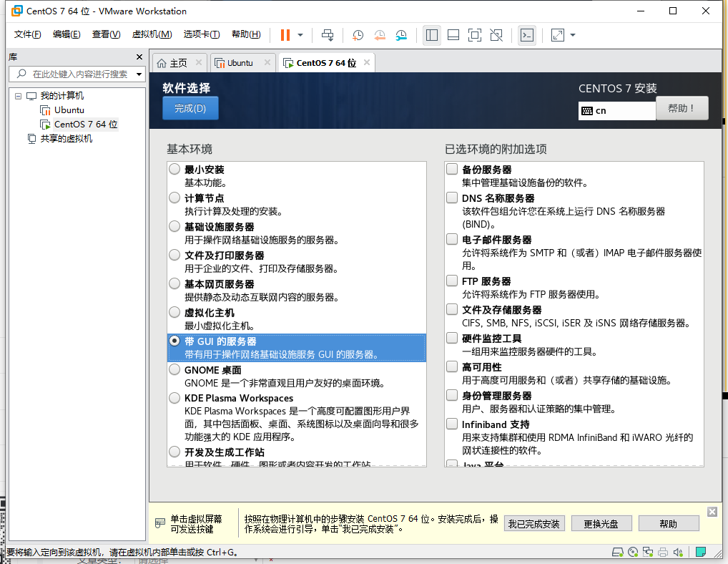This screenshot has height=564, width=728.
Task: Check the DNS 名称服务器 checkbox
Action: (x=452, y=198)
